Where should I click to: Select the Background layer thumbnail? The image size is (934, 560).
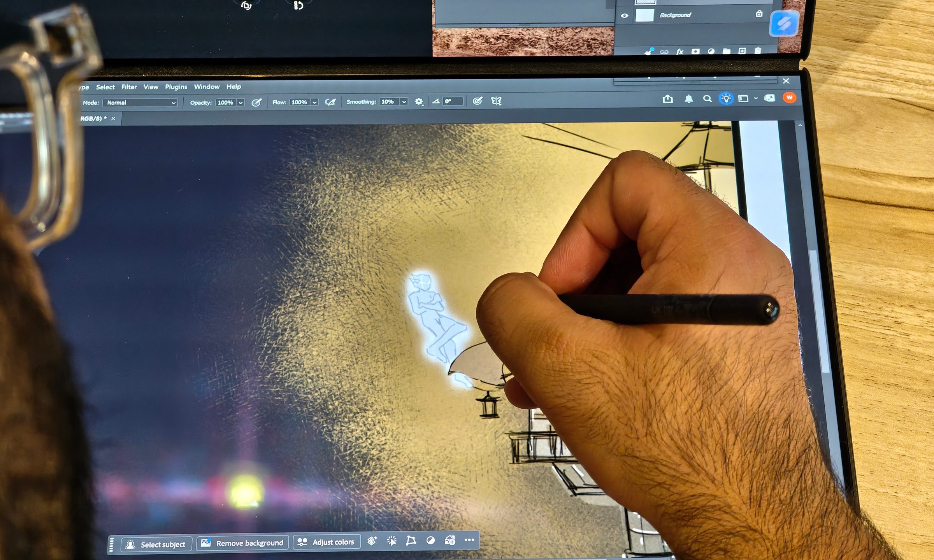tap(644, 16)
